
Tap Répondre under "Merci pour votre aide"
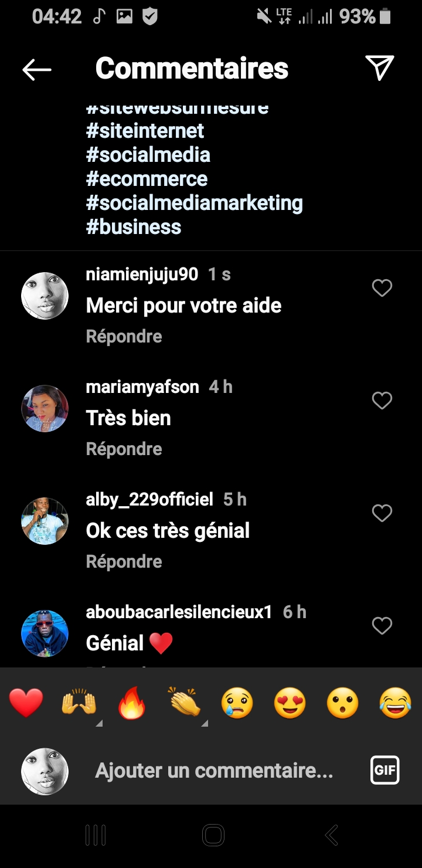[x=124, y=336]
